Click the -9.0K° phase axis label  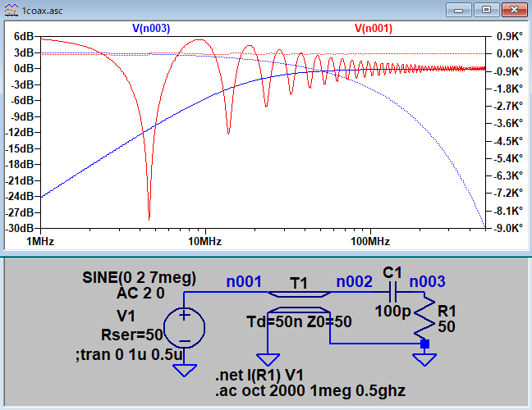(508, 228)
